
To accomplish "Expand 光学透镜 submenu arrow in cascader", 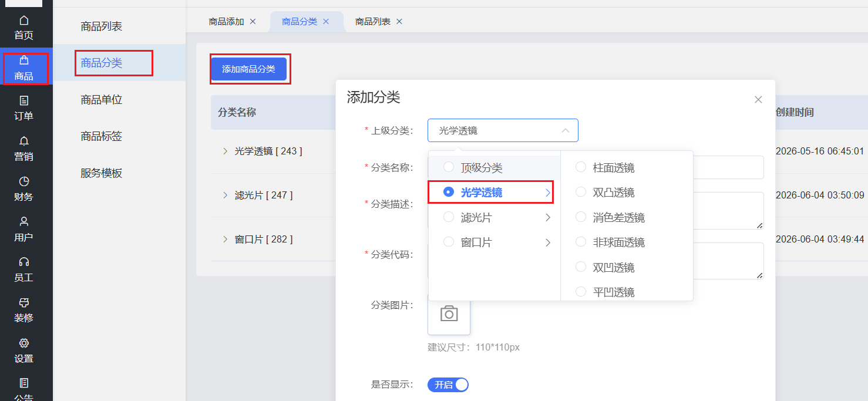I will click(547, 193).
